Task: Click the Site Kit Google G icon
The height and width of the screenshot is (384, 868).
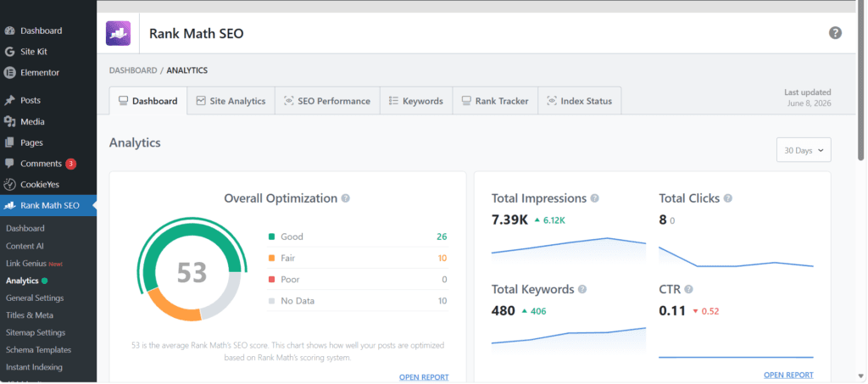Action: click(x=9, y=52)
